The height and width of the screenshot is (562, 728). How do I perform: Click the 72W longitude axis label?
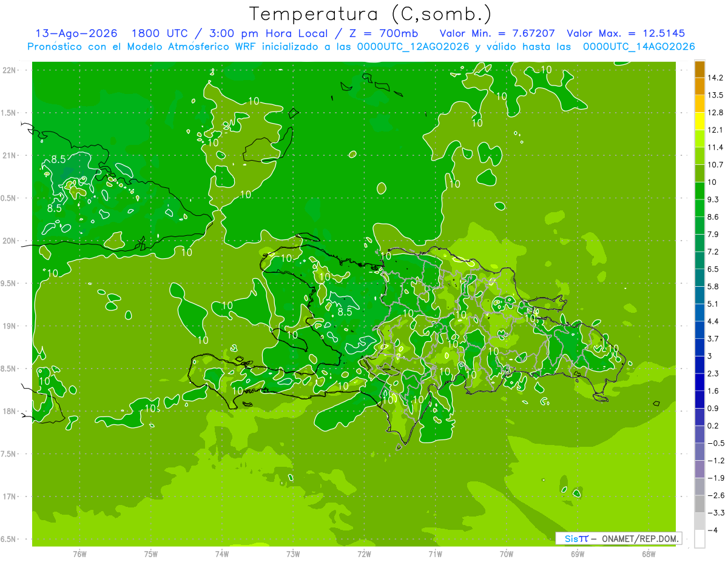point(365,554)
